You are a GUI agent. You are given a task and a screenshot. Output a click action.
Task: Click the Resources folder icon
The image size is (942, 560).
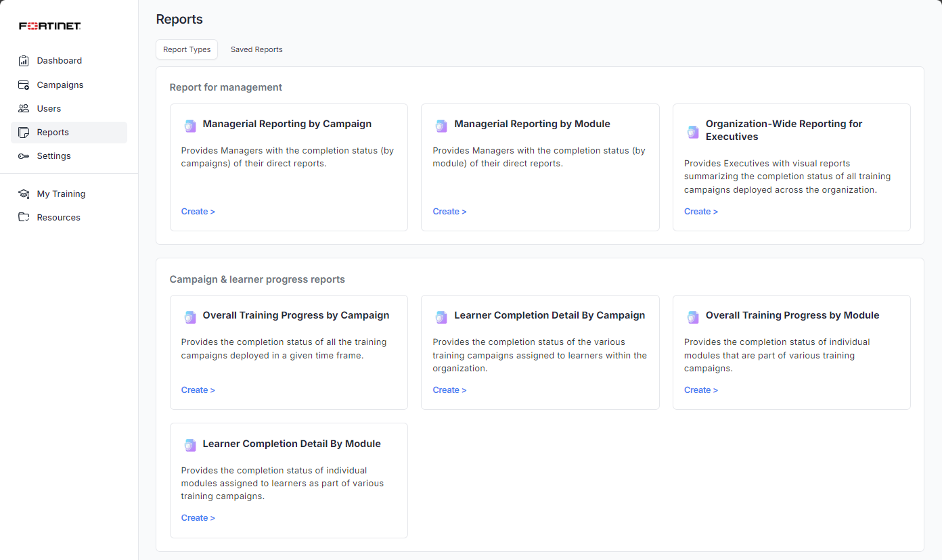pos(24,218)
